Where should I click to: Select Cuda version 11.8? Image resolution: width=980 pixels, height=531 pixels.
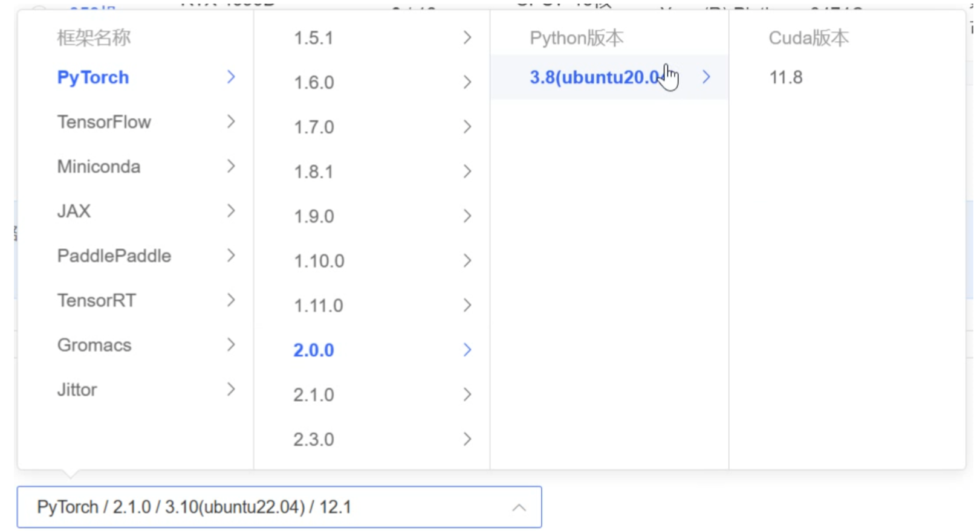click(786, 77)
